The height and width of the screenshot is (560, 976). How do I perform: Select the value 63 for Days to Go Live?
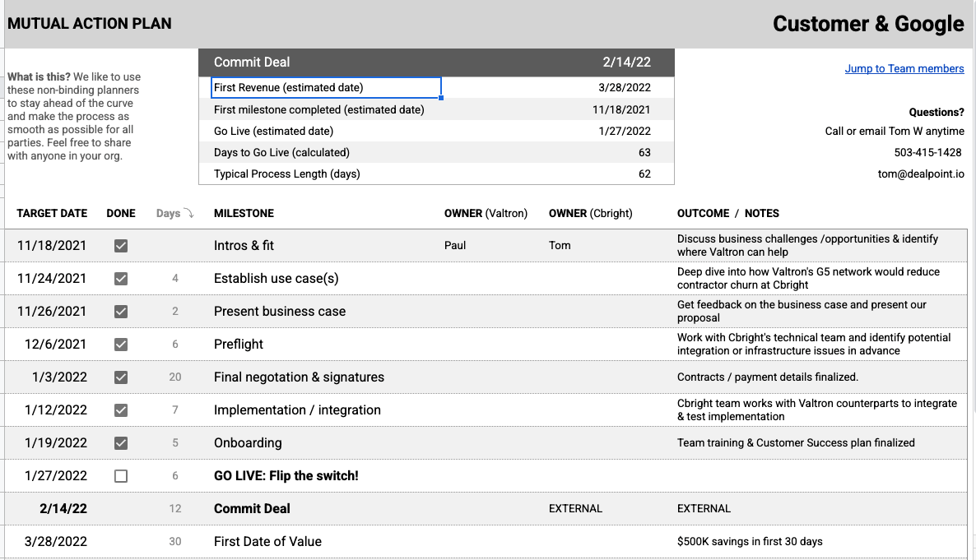(644, 152)
